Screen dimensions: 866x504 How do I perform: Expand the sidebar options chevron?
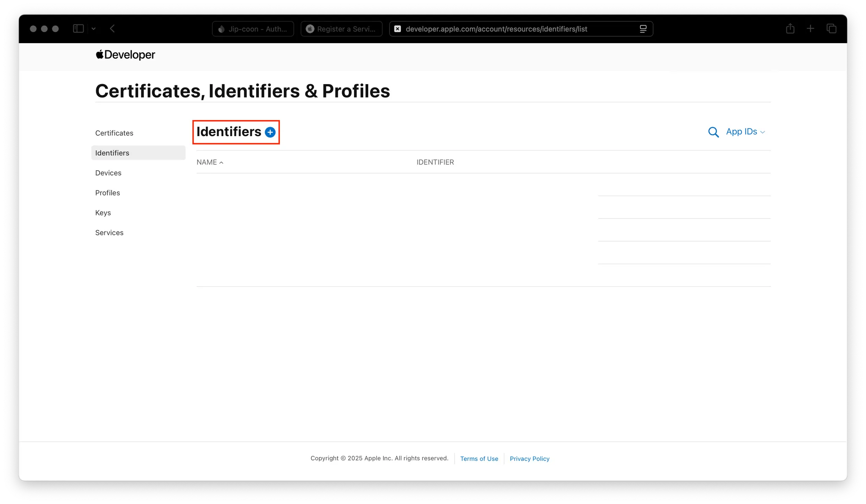tap(93, 29)
